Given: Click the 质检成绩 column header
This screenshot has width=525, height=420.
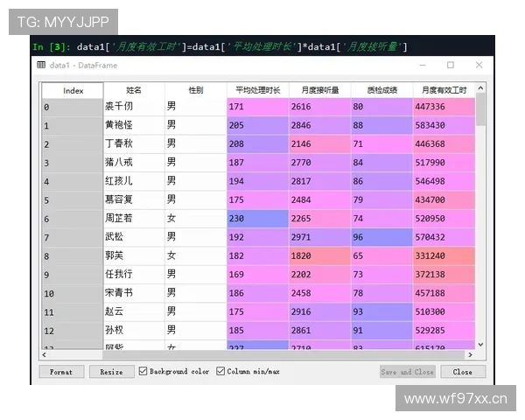Looking at the screenshot, I should click(x=382, y=90).
